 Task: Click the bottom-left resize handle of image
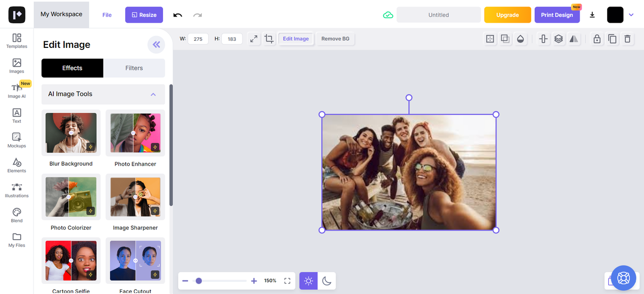tap(322, 230)
